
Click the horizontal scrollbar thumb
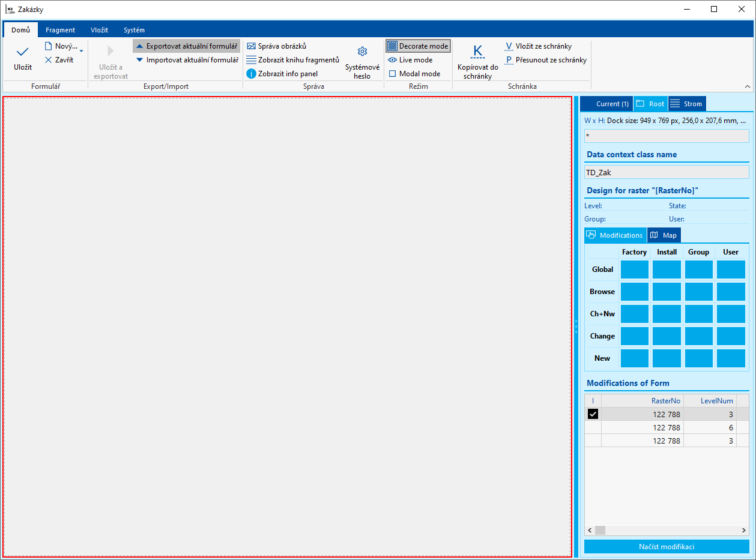(600, 531)
